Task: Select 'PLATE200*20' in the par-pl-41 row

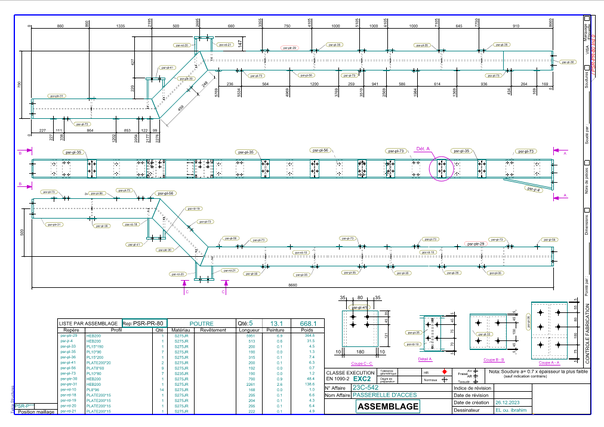Action: coord(98,363)
